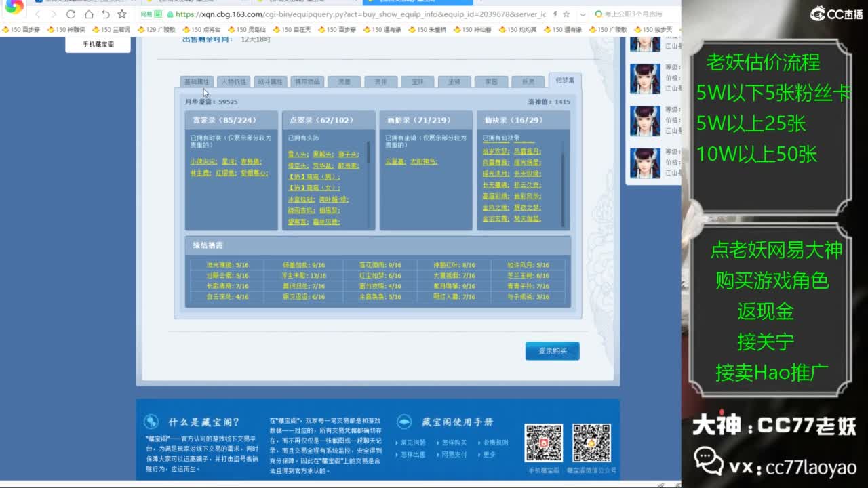The image size is (868, 488).
Task: Switch to the 家园 tab
Action: (x=491, y=81)
